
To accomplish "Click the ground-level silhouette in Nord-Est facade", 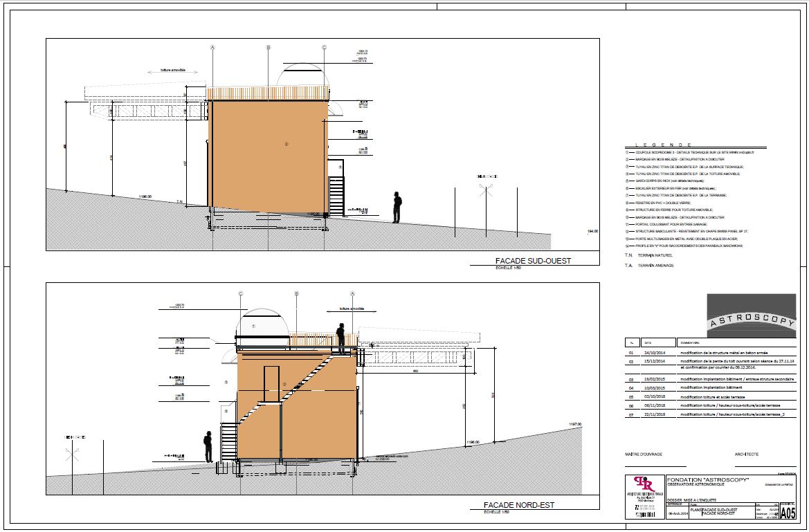I will [x=208, y=447].
